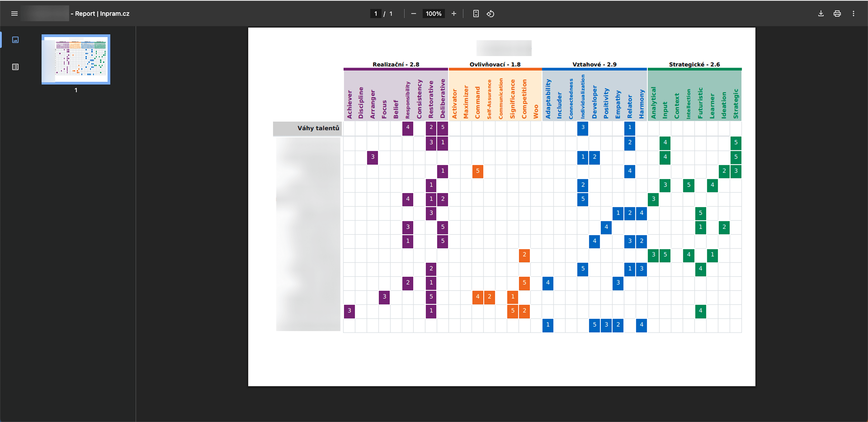Click the Strategické - 2.6 group header

pos(694,64)
